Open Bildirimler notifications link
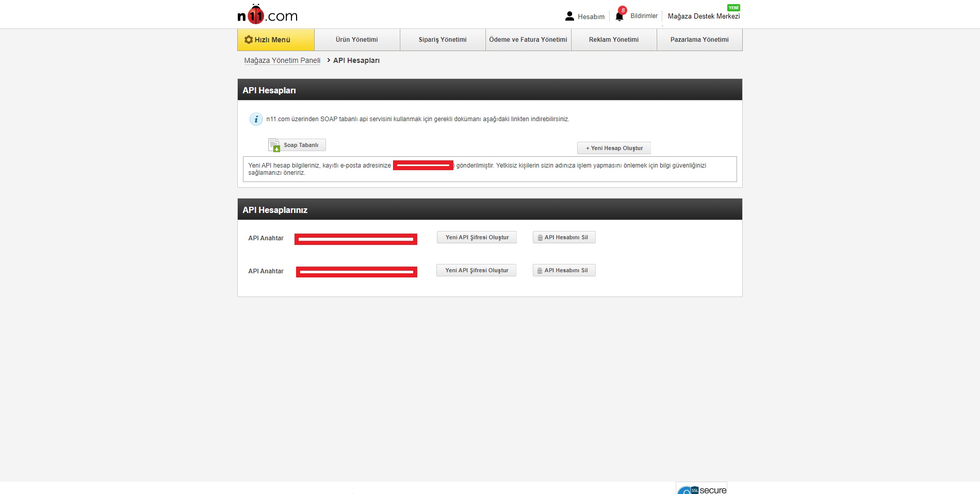The width and height of the screenshot is (980, 494). coord(644,16)
